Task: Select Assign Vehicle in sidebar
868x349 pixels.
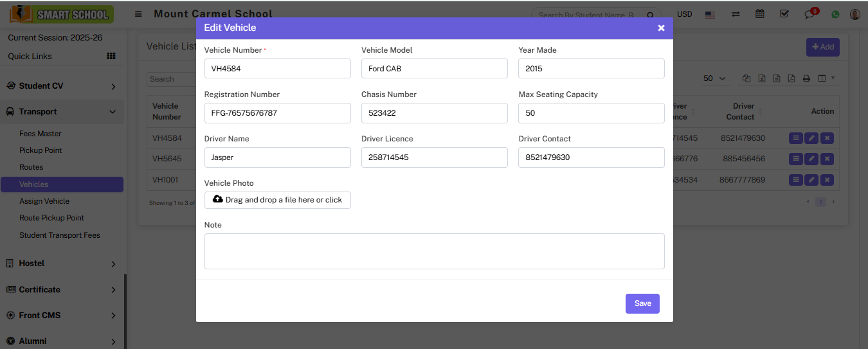Action: pos(44,201)
